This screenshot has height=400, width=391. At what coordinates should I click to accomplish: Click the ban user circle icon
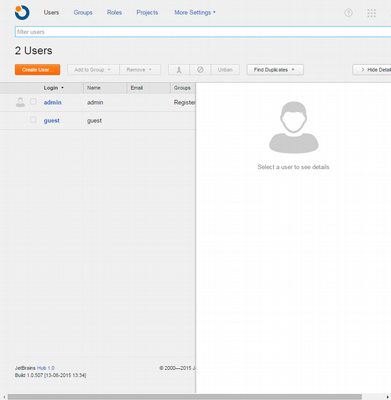[x=200, y=70]
